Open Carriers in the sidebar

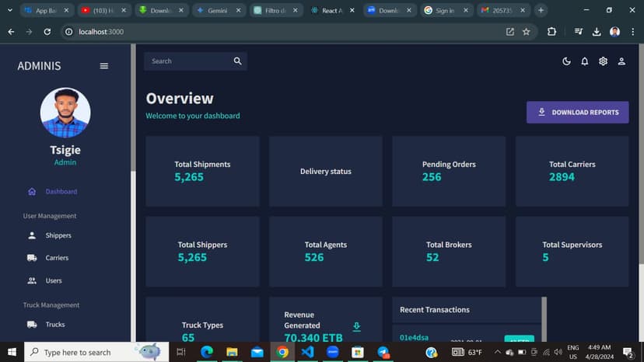tap(57, 258)
